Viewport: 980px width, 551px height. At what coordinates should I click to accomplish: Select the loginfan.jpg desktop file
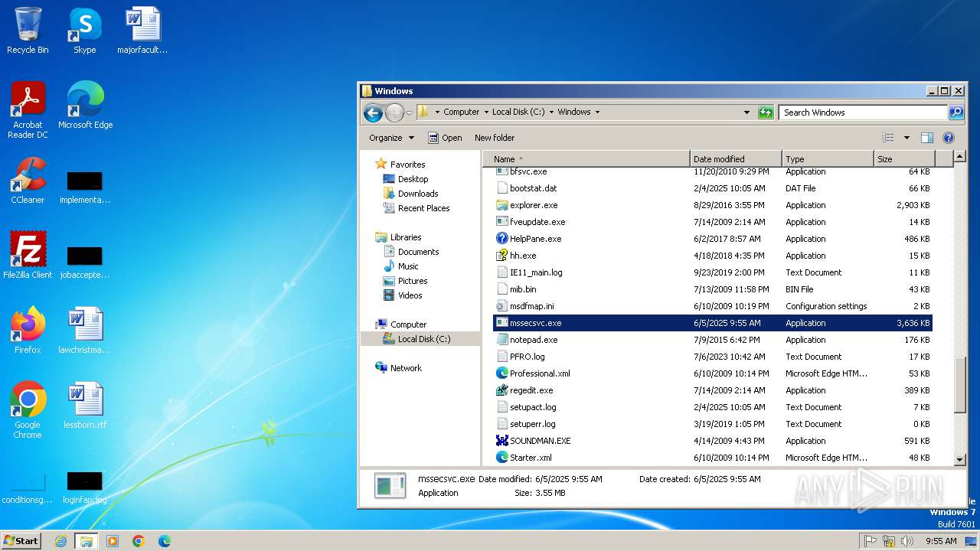tap(85, 487)
